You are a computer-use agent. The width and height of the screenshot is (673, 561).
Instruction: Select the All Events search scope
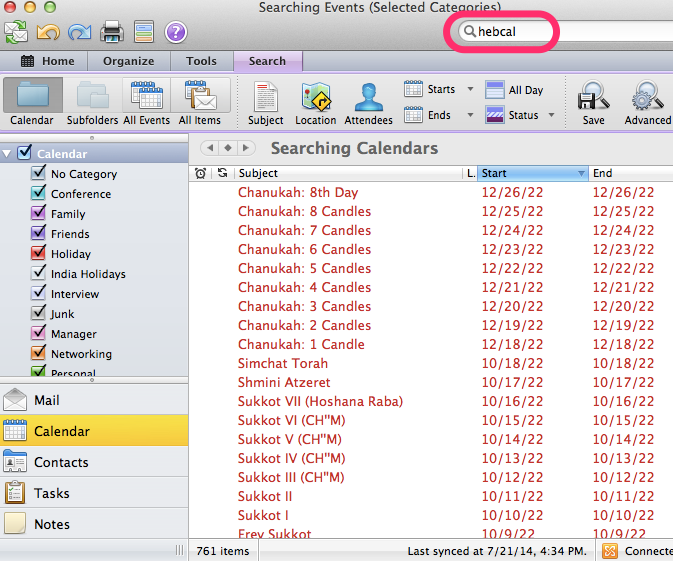coord(146,102)
